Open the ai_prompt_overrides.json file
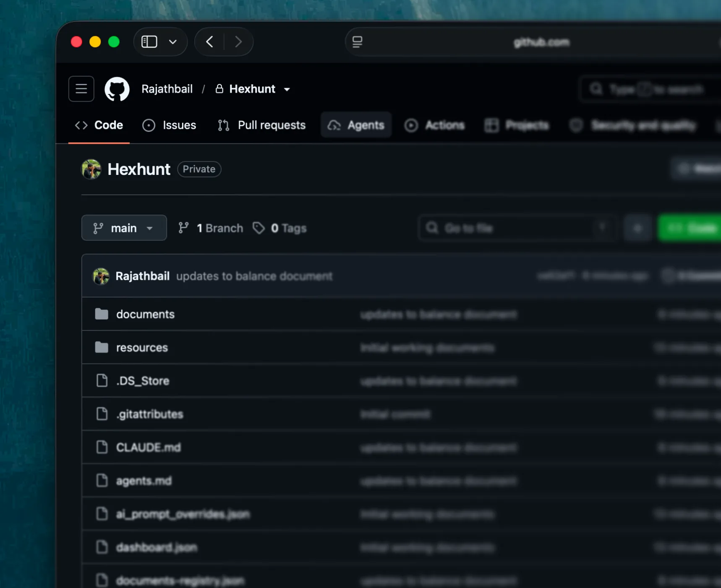 pyautogui.click(x=183, y=514)
